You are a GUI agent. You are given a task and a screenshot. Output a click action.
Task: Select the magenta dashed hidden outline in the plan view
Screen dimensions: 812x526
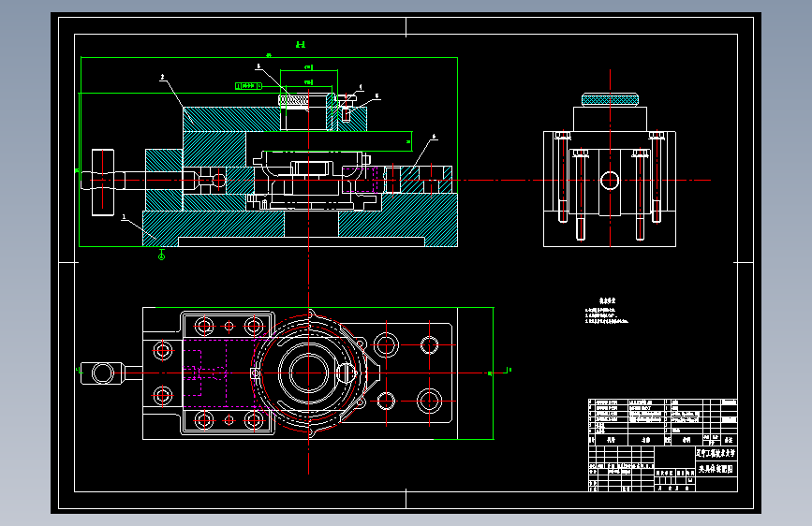[217, 373]
